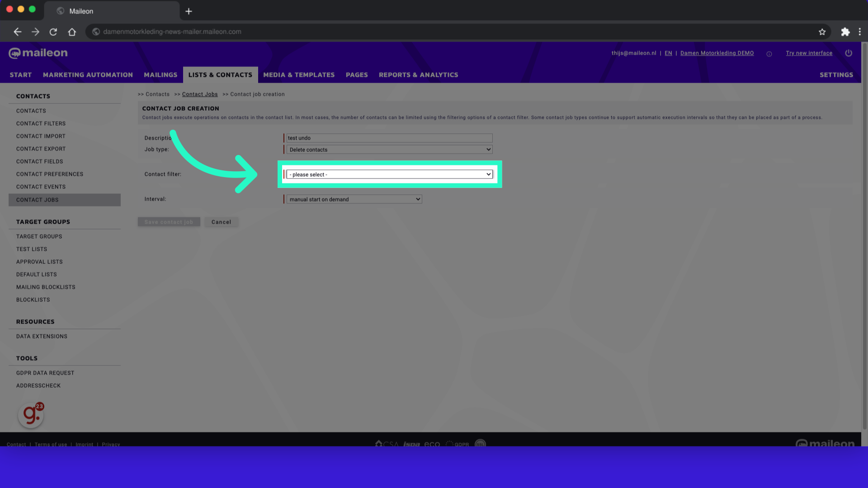Image resolution: width=868 pixels, height=488 pixels.
Task: Click the browser extensions icon
Action: [845, 32]
